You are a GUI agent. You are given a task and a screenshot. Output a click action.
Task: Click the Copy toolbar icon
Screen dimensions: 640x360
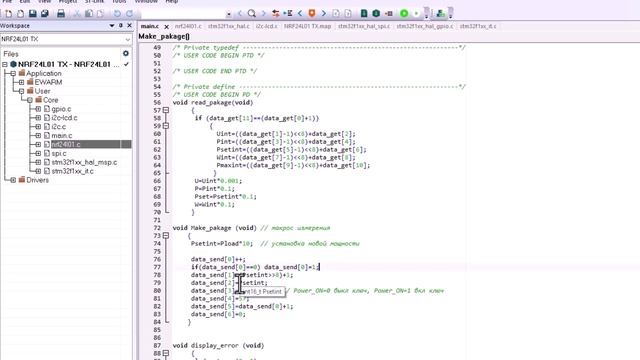coord(89,13)
